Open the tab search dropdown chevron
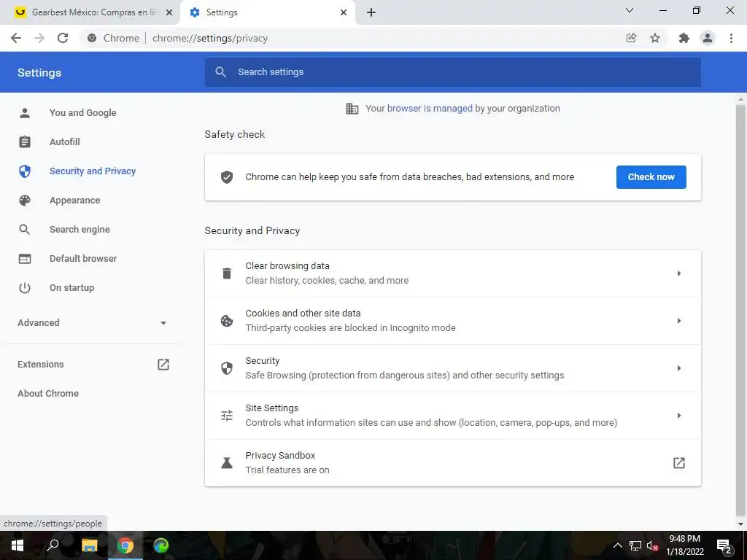Viewport: 747px width, 560px height. click(x=630, y=10)
